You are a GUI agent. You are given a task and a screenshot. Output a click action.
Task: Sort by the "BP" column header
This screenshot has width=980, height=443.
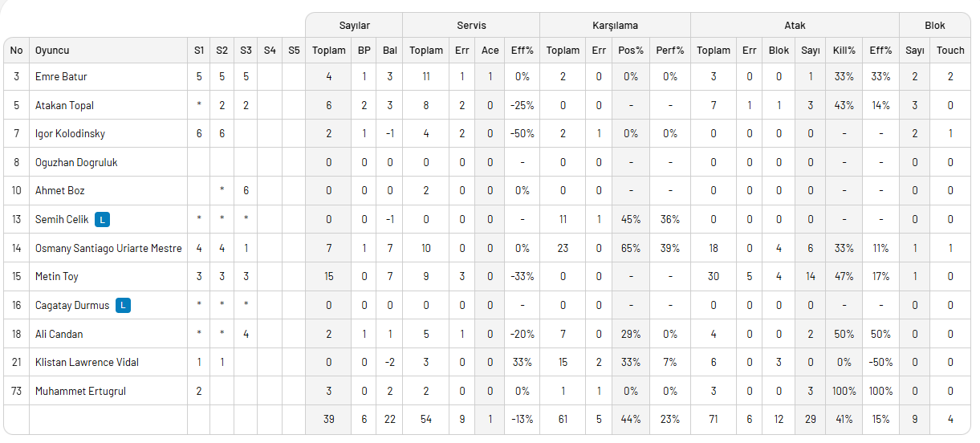tap(364, 50)
